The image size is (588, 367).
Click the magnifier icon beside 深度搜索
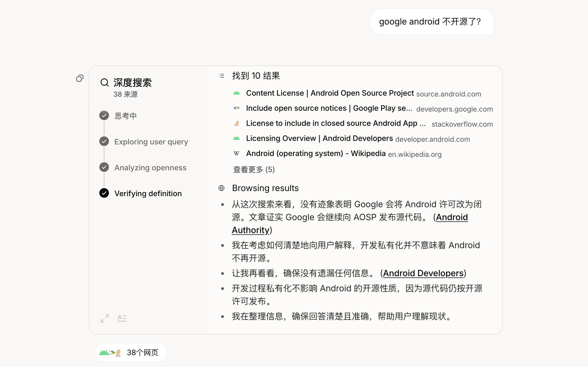pos(105,82)
